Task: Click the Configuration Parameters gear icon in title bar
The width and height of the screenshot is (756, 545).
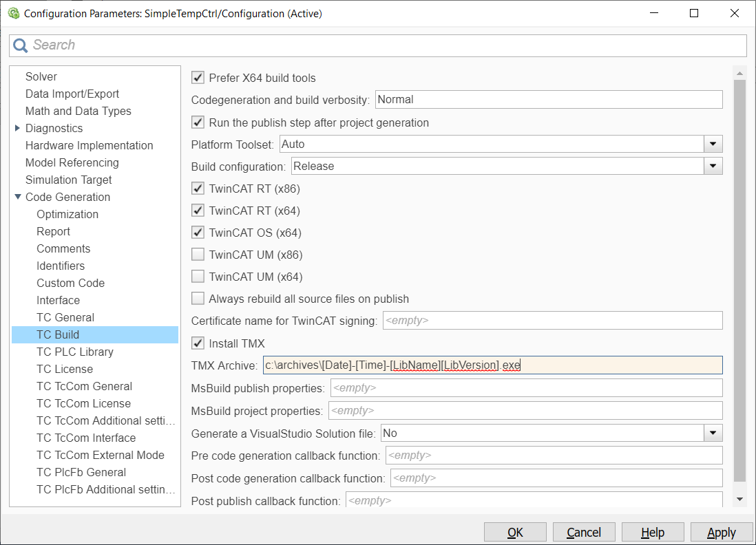Action: [x=14, y=14]
